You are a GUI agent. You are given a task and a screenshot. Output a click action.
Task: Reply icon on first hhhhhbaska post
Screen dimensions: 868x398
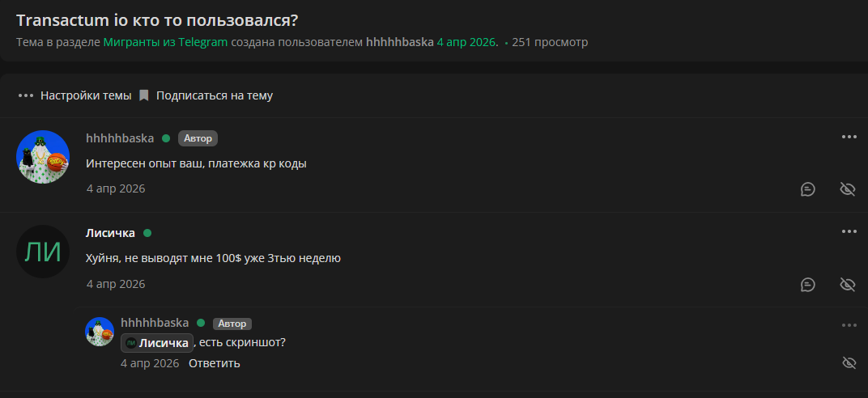pos(807,189)
